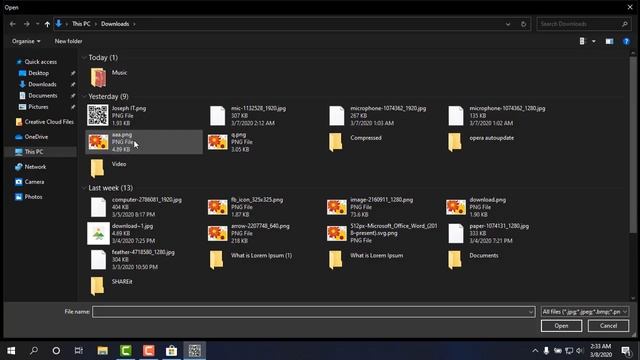Image resolution: width=640 pixels, height=360 pixels.
Task: Change the view layout icon
Action: tap(582, 41)
